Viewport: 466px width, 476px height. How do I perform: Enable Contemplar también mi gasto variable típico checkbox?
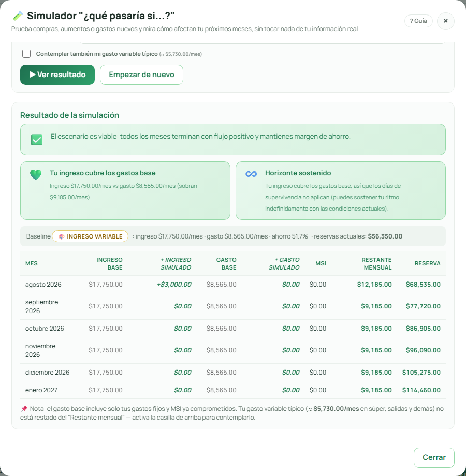click(x=26, y=54)
